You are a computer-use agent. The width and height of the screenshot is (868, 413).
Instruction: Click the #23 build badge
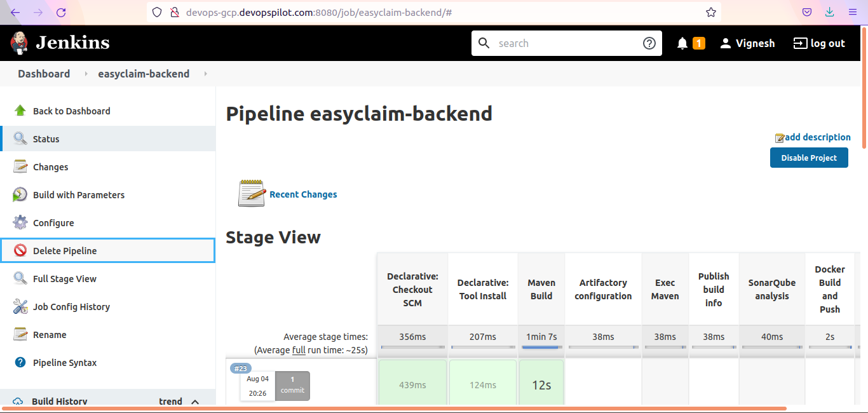(x=241, y=369)
